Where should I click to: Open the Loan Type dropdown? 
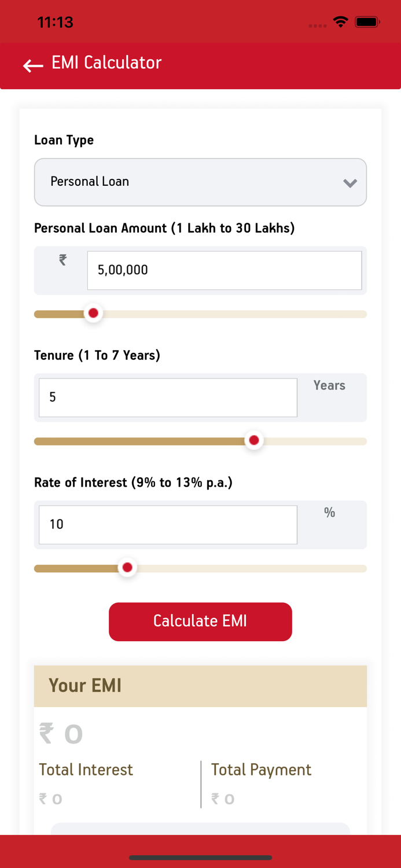click(200, 182)
